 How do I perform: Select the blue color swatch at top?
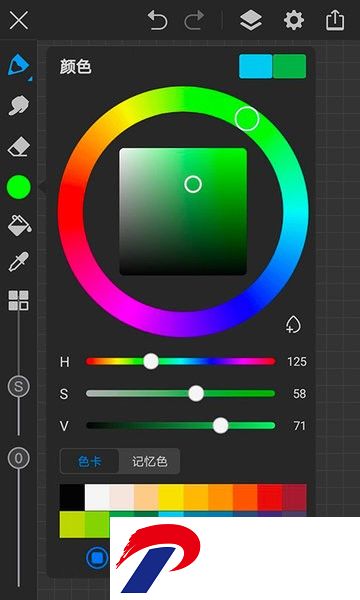pos(256,67)
